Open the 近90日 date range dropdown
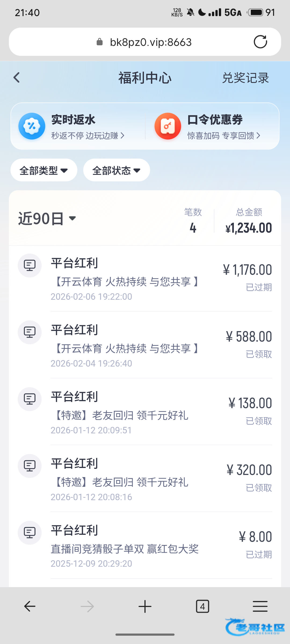The width and height of the screenshot is (290, 644). coord(47,218)
